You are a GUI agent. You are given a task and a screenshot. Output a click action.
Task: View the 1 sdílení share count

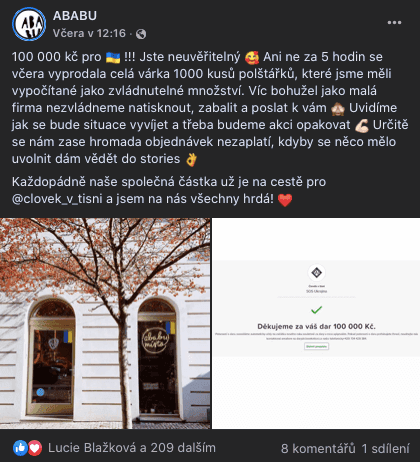click(385, 448)
